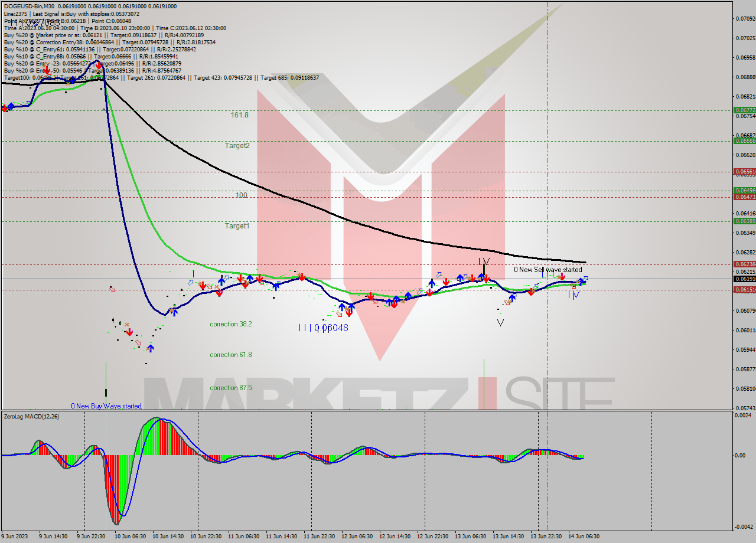756x543 pixels.
Task: Click the DOGEUSD-Bin,M30 symbol title
Action: (x=29, y=6)
